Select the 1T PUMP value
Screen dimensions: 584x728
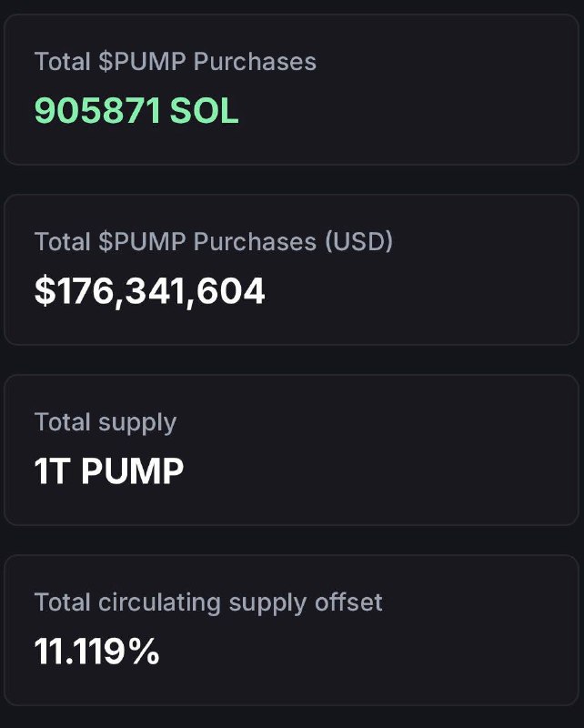[x=109, y=471]
